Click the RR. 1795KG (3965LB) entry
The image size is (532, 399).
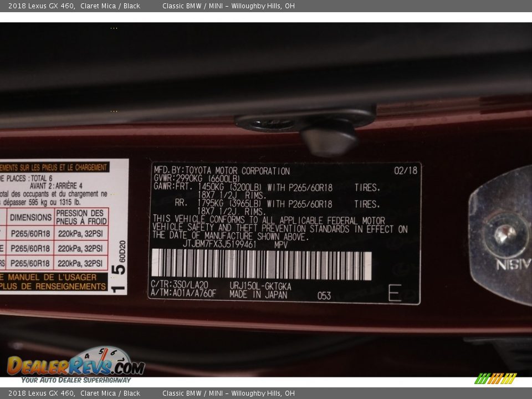[x=218, y=203]
